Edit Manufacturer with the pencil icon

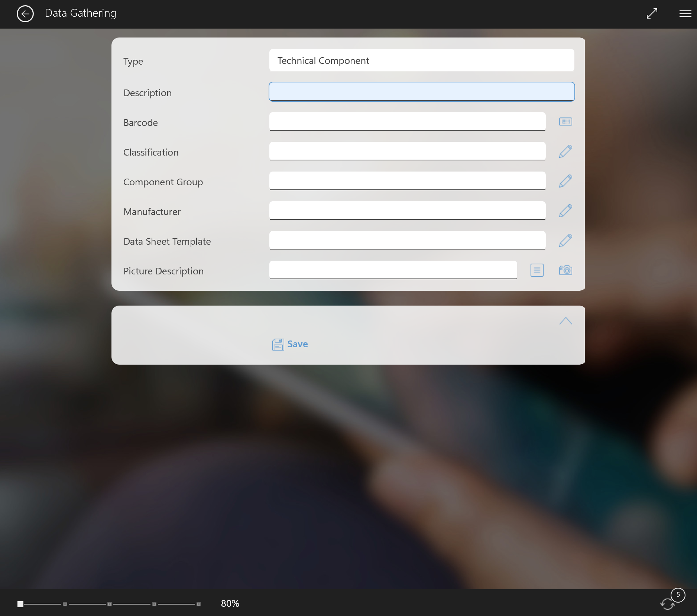pyautogui.click(x=565, y=211)
